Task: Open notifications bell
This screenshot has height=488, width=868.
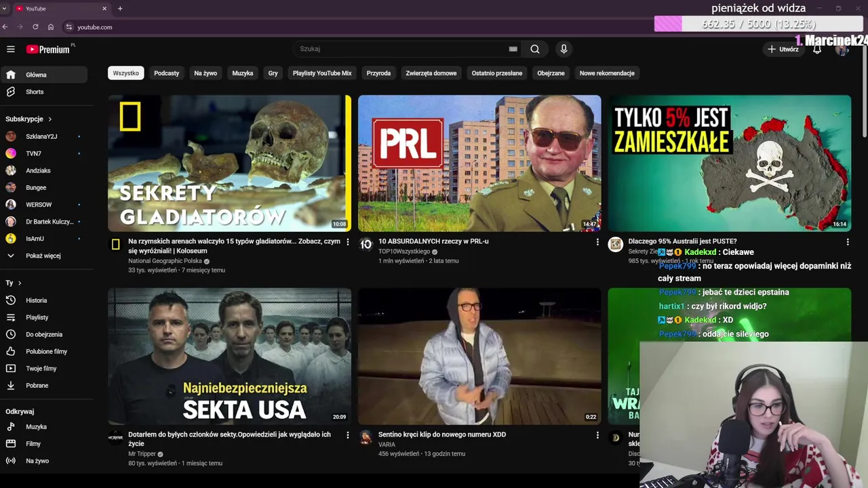Action: pyautogui.click(x=817, y=49)
